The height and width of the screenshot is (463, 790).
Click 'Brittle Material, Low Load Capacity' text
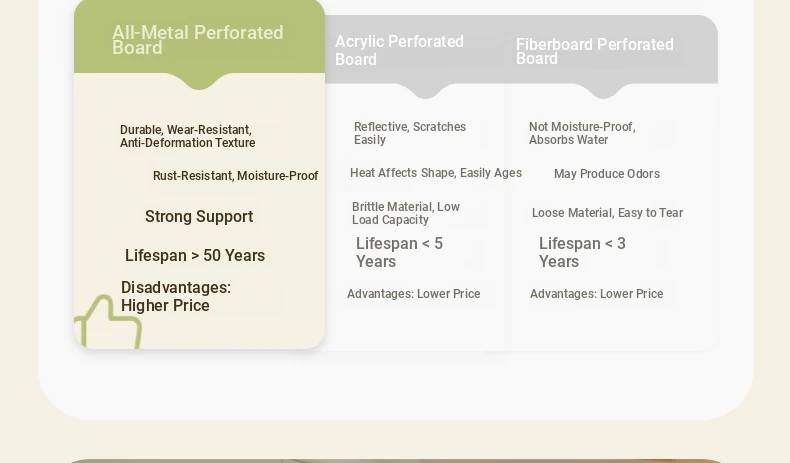[x=406, y=213]
